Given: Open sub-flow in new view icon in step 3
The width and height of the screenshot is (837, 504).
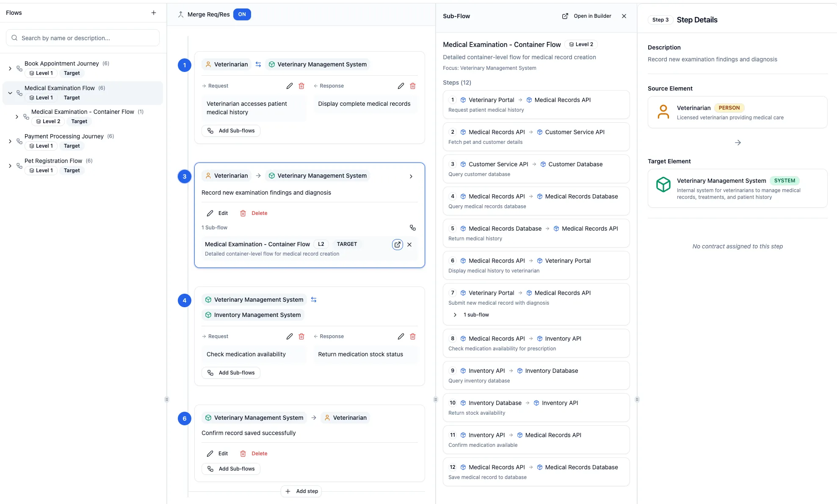Looking at the screenshot, I should coord(397,245).
